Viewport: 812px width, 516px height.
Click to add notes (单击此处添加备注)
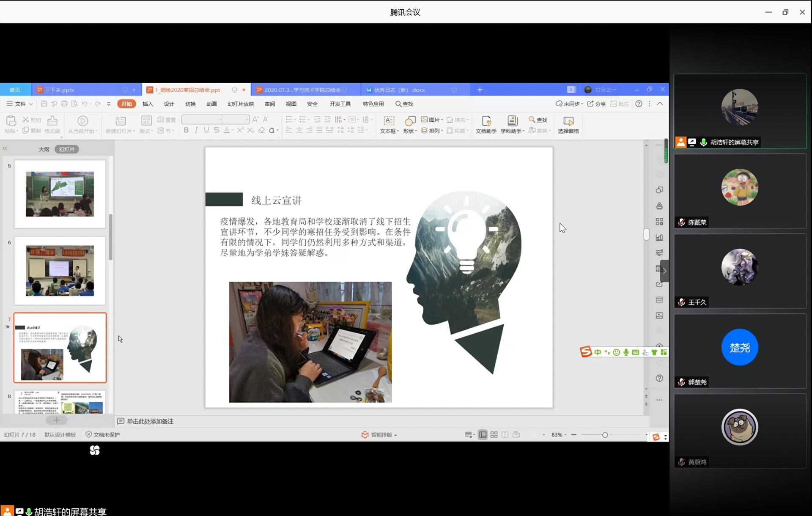coord(150,421)
